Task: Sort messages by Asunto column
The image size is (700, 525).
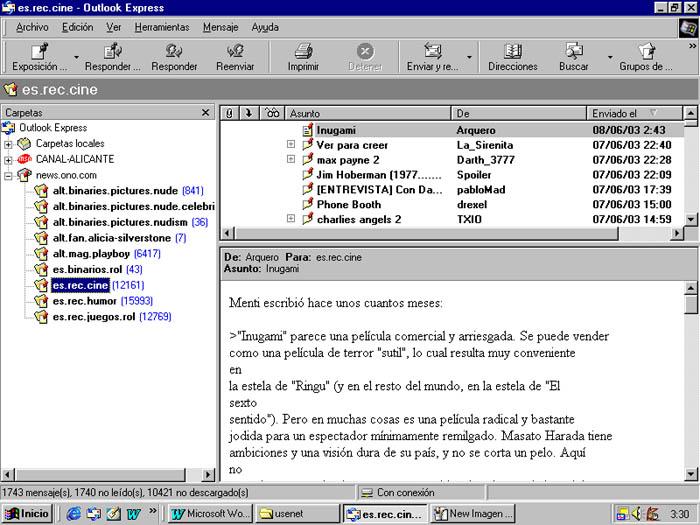Action: coord(368,113)
